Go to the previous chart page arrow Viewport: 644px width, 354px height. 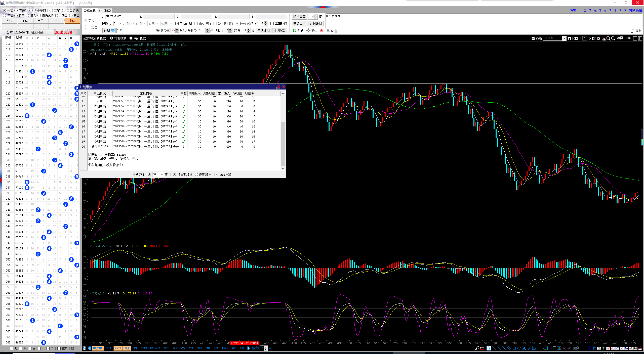[580, 38]
